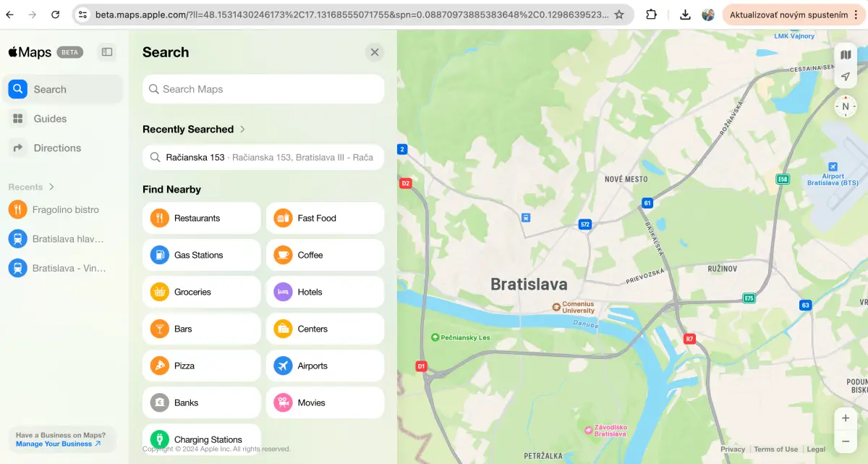868x464 pixels.
Task: Close the Search panel
Action: [374, 52]
